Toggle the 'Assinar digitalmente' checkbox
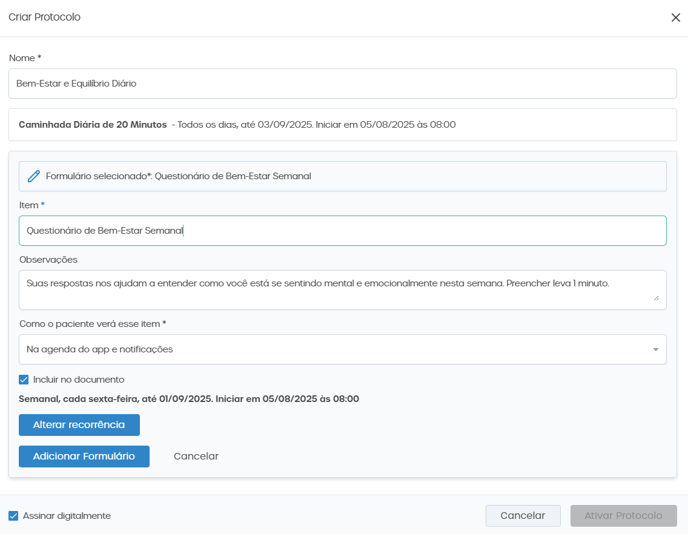 point(14,516)
